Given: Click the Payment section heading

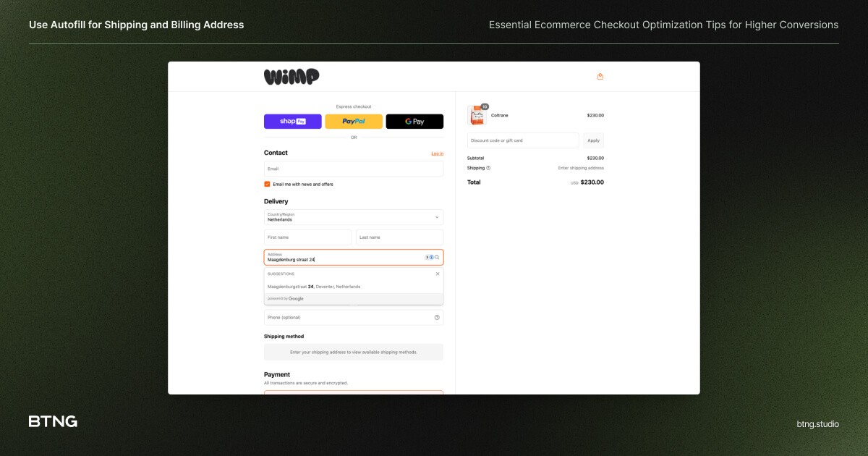Looking at the screenshot, I should tap(277, 374).
